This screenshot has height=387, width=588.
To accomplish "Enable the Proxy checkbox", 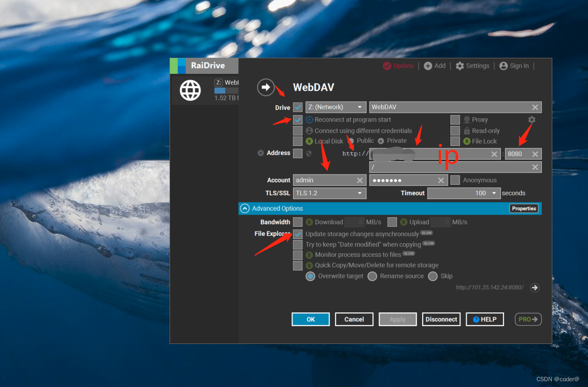I will (x=455, y=120).
